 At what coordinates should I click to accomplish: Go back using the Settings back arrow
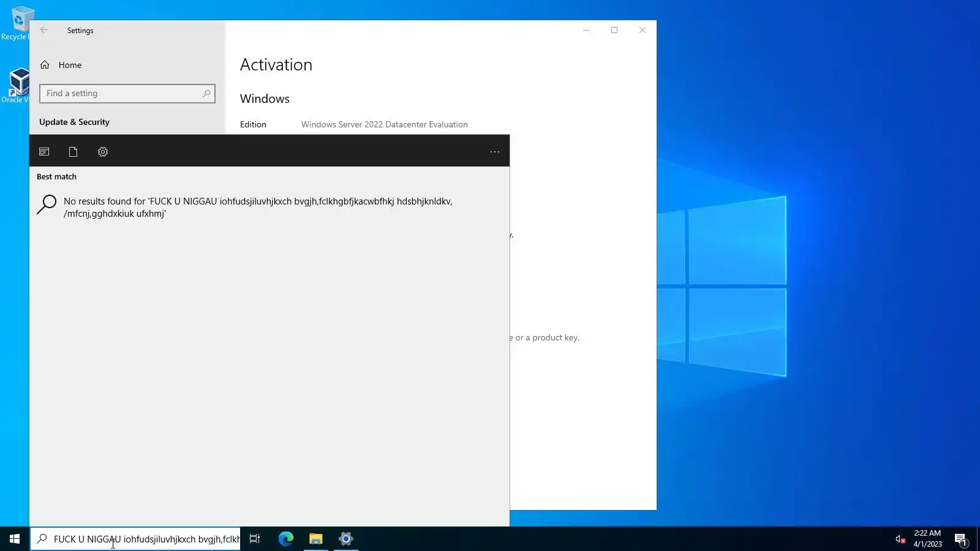[44, 30]
